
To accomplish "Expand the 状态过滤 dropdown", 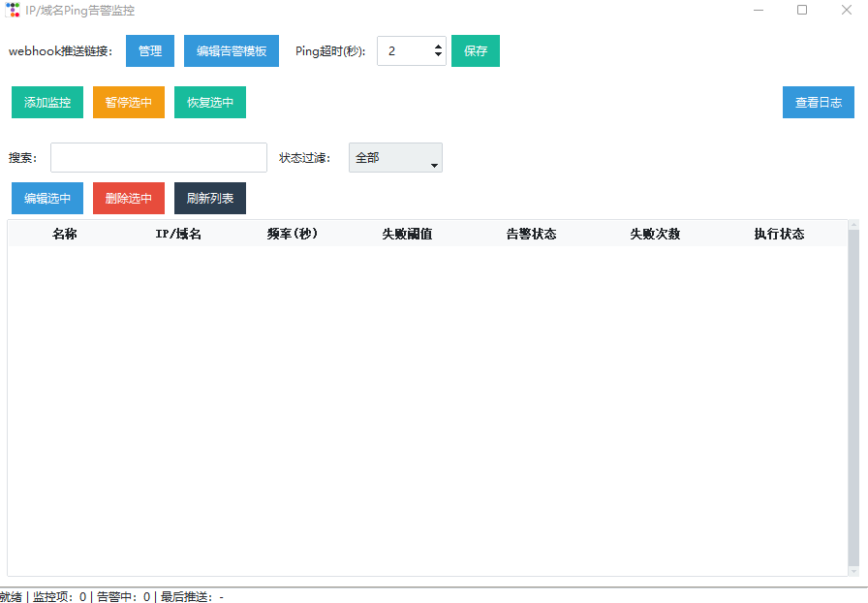I will tap(395, 158).
